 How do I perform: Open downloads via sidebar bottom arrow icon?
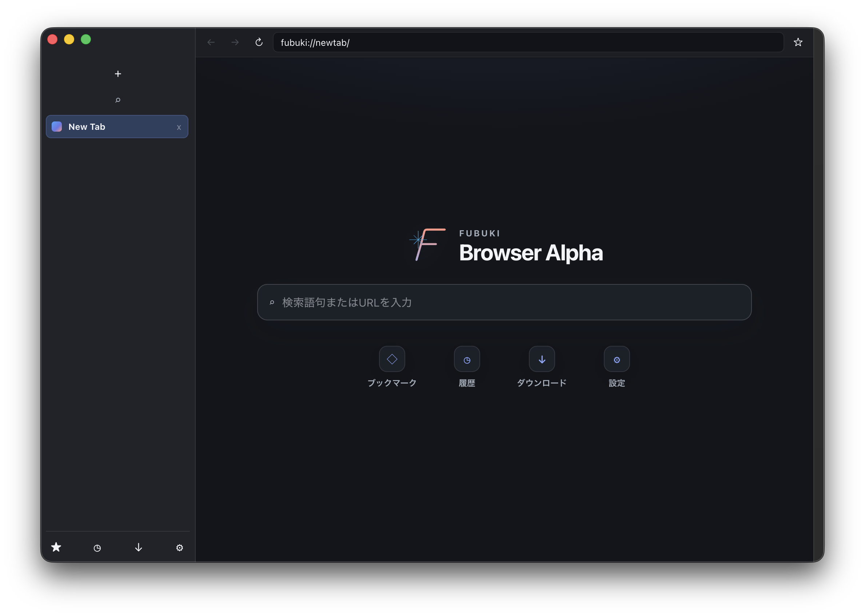[x=139, y=547]
